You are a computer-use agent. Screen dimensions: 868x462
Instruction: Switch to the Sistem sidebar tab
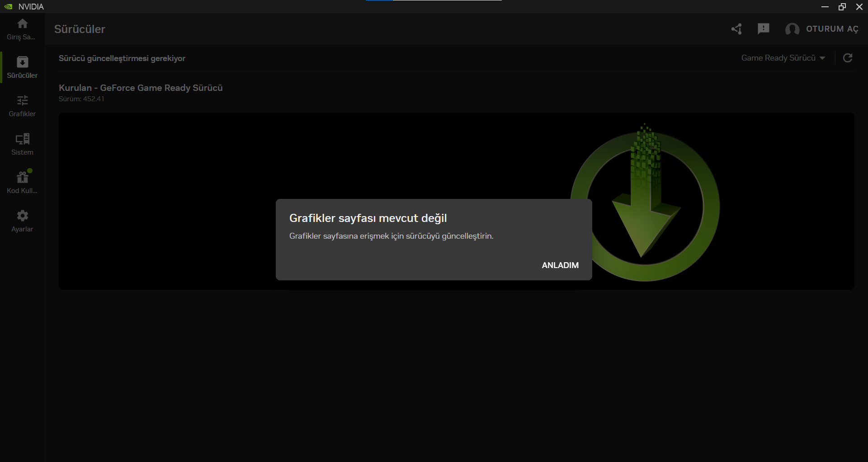click(x=22, y=144)
